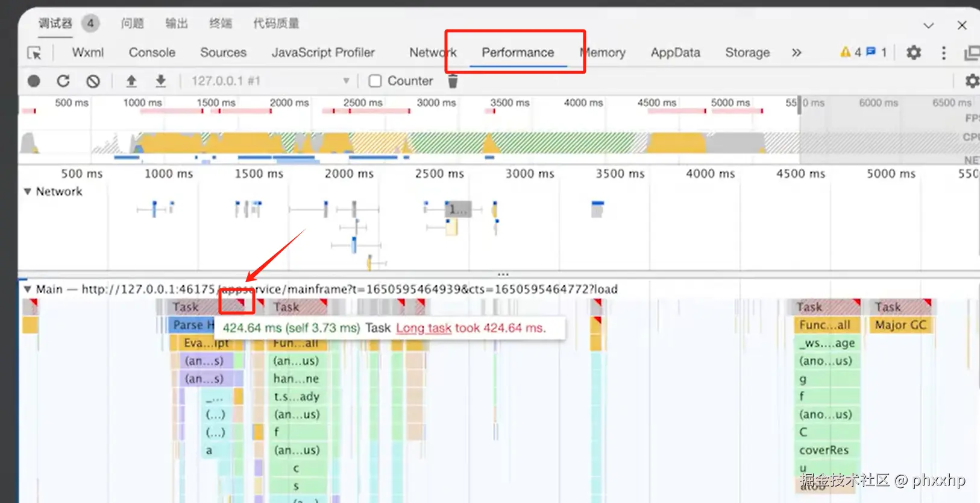Click the reload and profile icon
Viewport: 980px width, 503px height.
coord(63,81)
